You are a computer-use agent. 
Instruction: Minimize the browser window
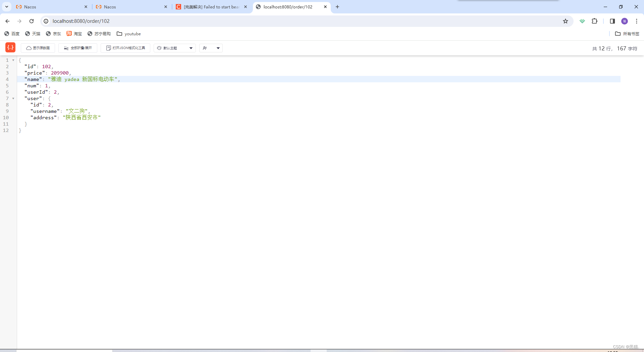605,7
